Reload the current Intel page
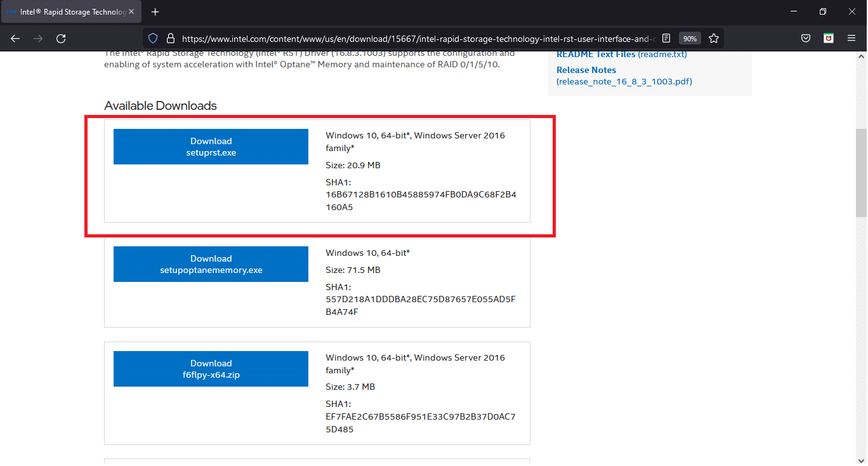Screen dimensions: 868x466 pyautogui.click(x=61, y=39)
